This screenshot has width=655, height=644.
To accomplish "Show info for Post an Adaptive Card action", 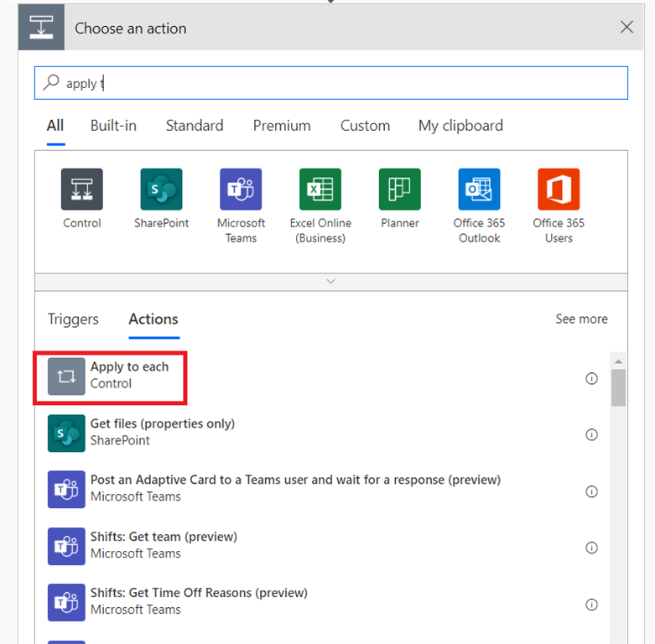I will (591, 491).
